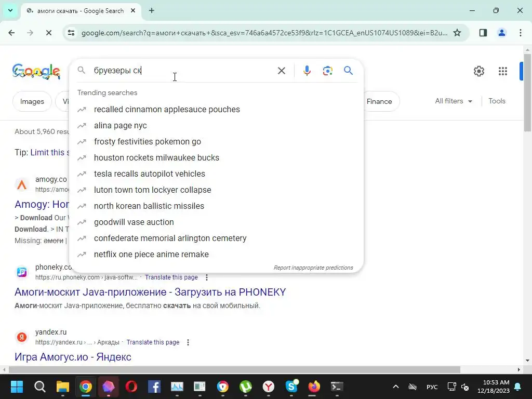Go back to the previous page
This screenshot has height=399, width=532.
[x=11, y=33]
